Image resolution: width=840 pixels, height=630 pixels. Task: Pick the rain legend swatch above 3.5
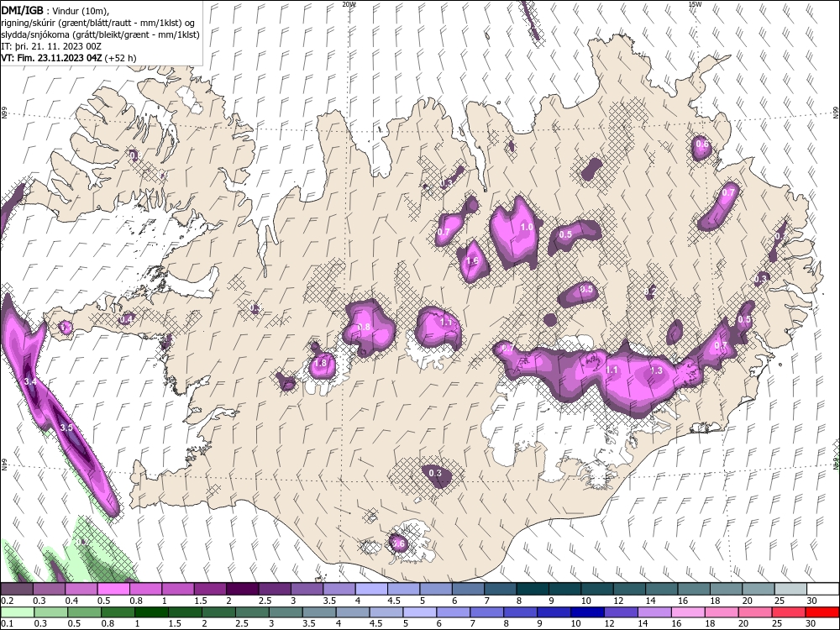point(318,612)
